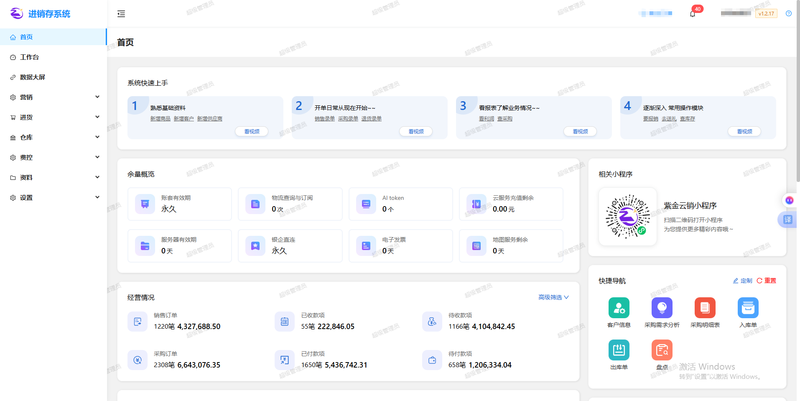Viewport: 800px width, 401px height.
Task: Click 定制 in 快捷导航
Action: pyautogui.click(x=742, y=281)
